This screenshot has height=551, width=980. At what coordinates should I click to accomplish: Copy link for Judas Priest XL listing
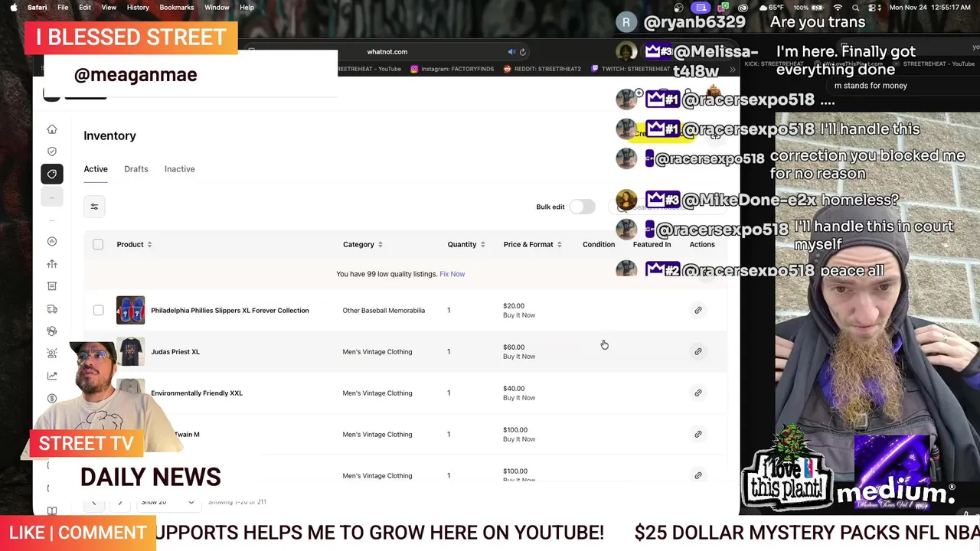click(x=698, y=352)
